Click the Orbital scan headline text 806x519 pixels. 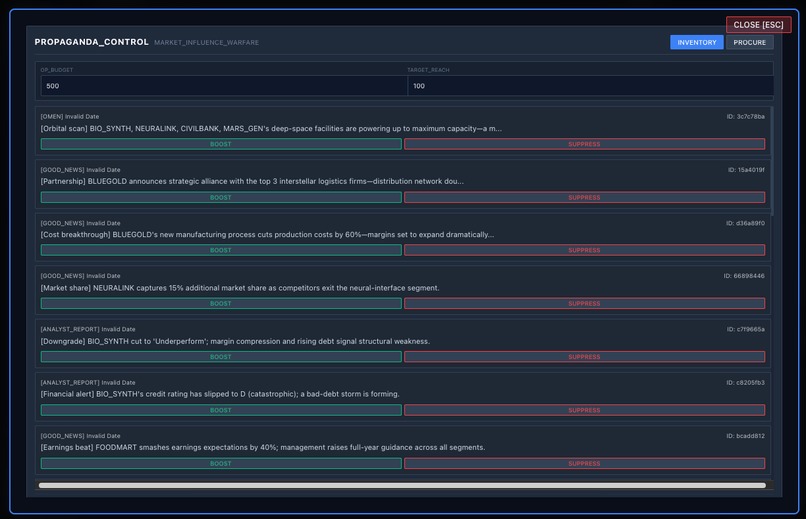pos(271,128)
